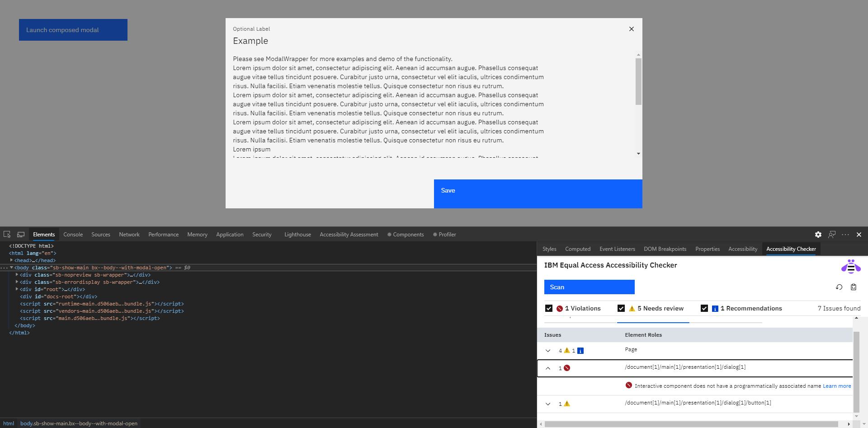Switch to the Security tab

point(262,235)
